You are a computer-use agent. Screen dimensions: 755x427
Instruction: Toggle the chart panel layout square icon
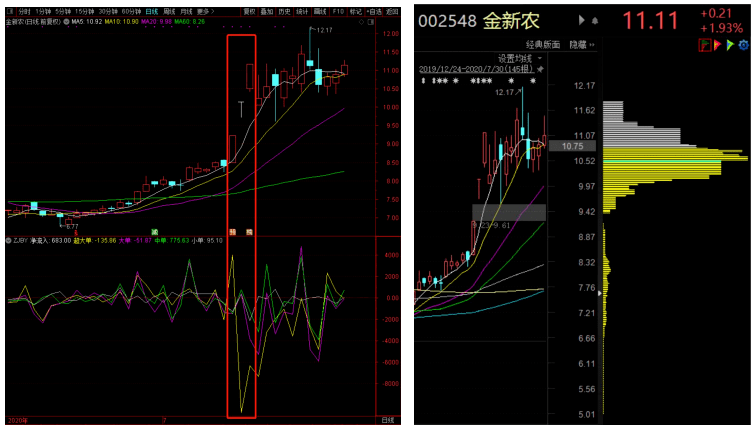(x=371, y=22)
